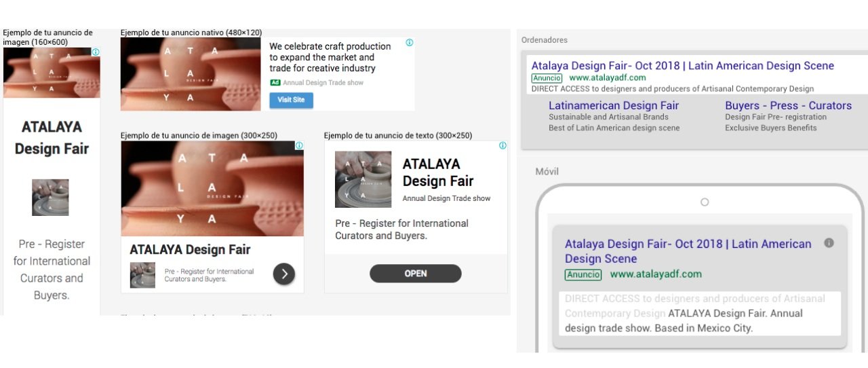Click the Anuncio badge in the Ordenadores preview
The height and width of the screenshot is (368, 868).
coord(547,78)
